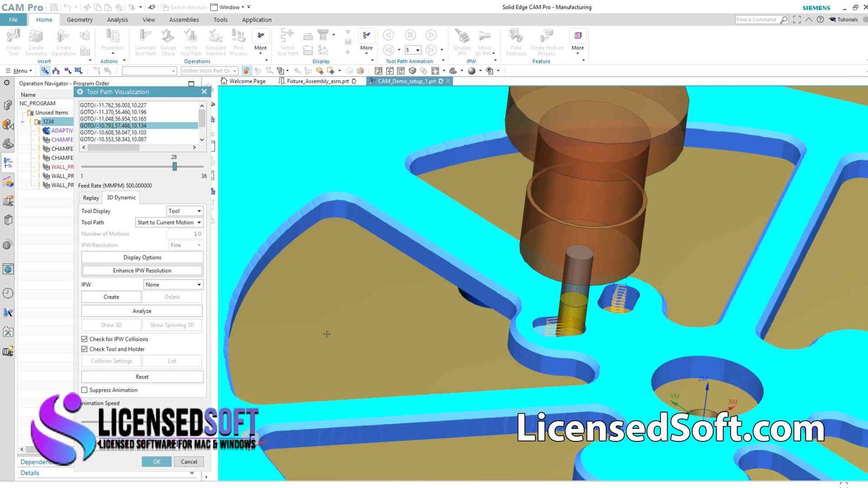
Task: Select the Operation Navigator sidebar icon
Action: click(8, 162)
